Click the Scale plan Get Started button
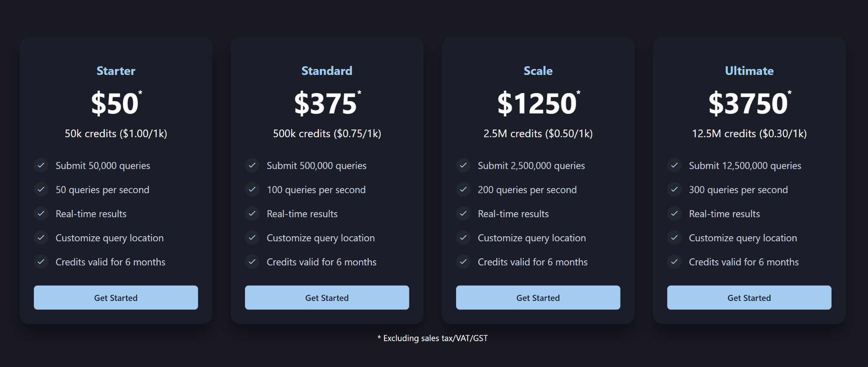The height and width of the screenshot is (367, 868). click(x=538, y=298)
